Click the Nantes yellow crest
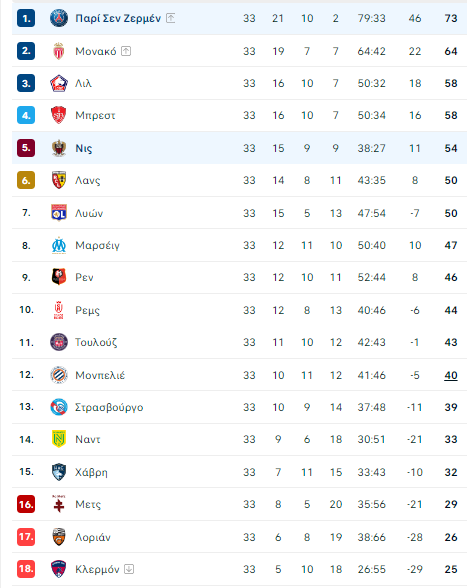 pyautogui.click(x=59, y=439)
